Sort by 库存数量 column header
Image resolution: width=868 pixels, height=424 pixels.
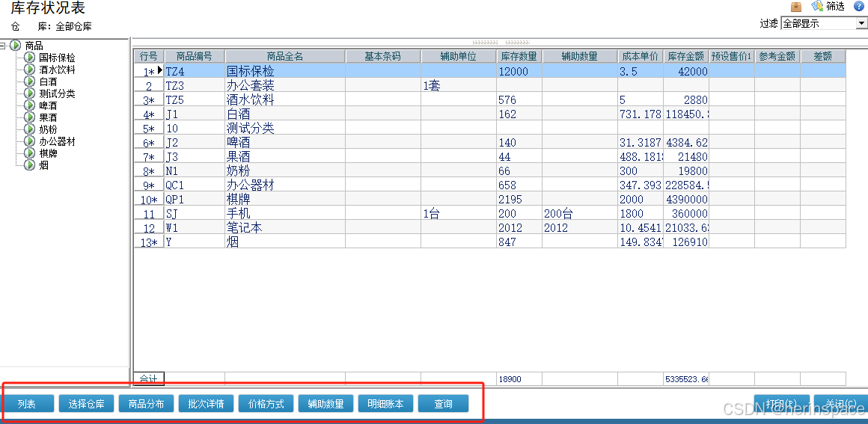click(519, 56)
